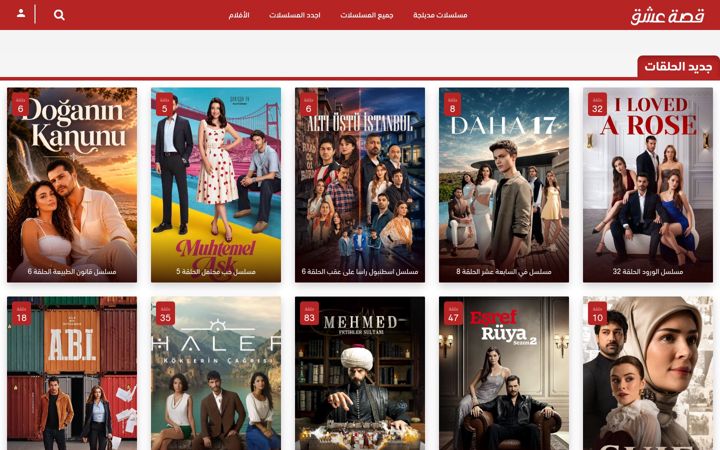Click episode badge 6 on Doğanın Kanunu
The image size is (720, 450).
21,105
